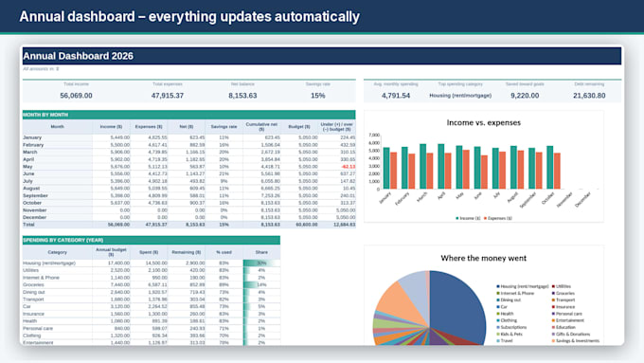Viewport: 644px width, 363px height.
Task: Select the August row label
Action: [31, 188]
